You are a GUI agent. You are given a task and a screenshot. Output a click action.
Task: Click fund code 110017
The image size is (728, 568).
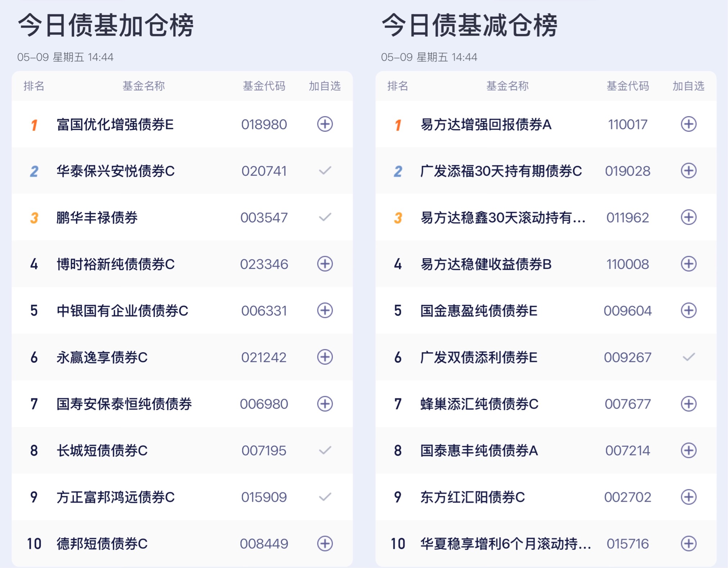pyautogui.click(x=628, y=125)
